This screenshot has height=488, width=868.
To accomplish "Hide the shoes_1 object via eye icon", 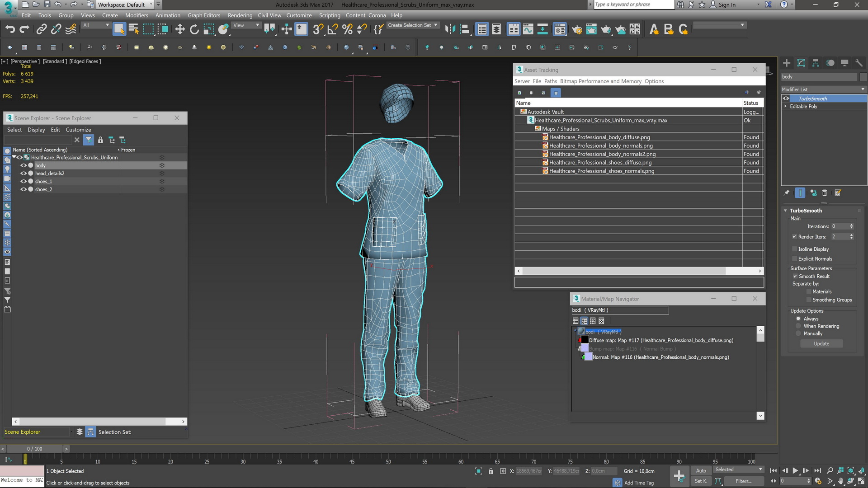I will coord(24,182).
